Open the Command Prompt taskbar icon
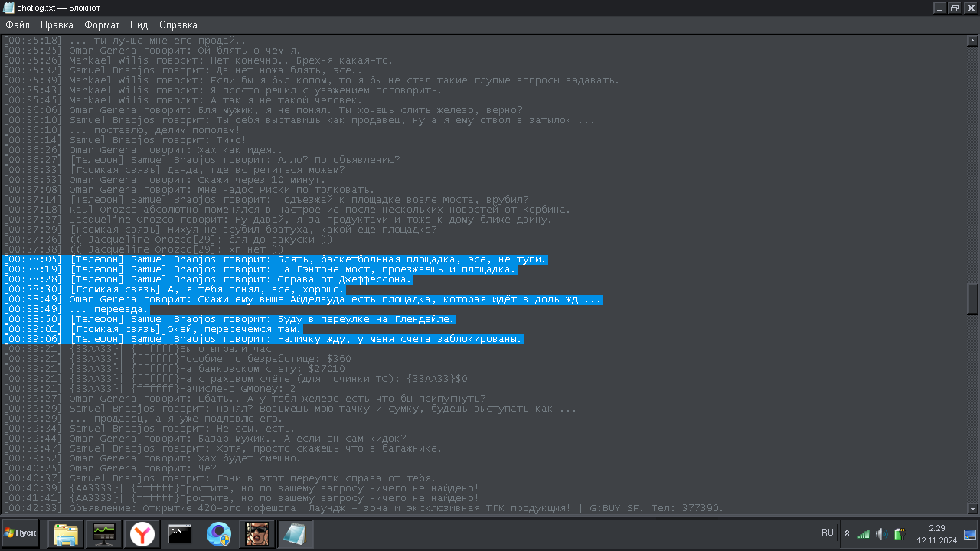The image size is (980, 551). coord(180,534)
